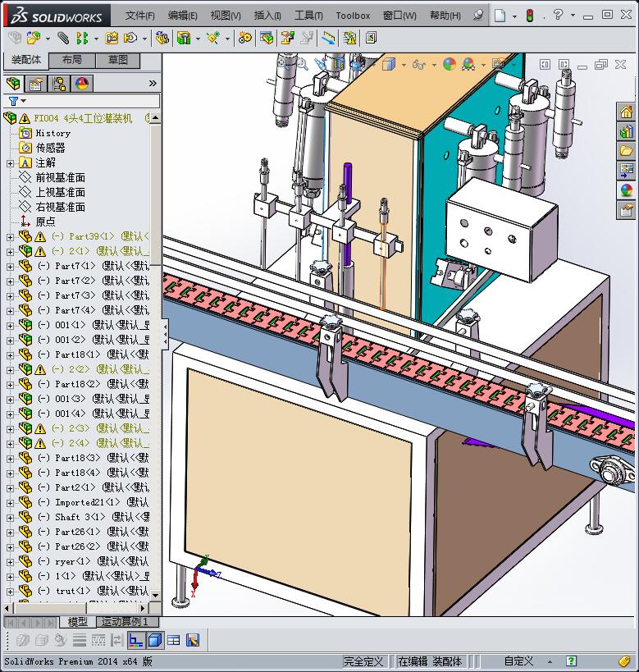Open the 视图(V) menu
Image resolution: width=639 pixels, height=672 pixels.
[226, 16]
